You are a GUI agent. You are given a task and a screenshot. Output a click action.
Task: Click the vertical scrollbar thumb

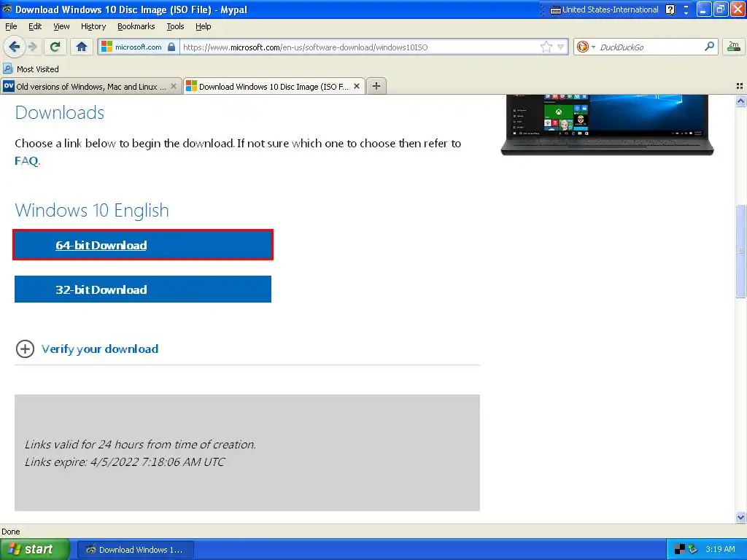coord(740,251)
